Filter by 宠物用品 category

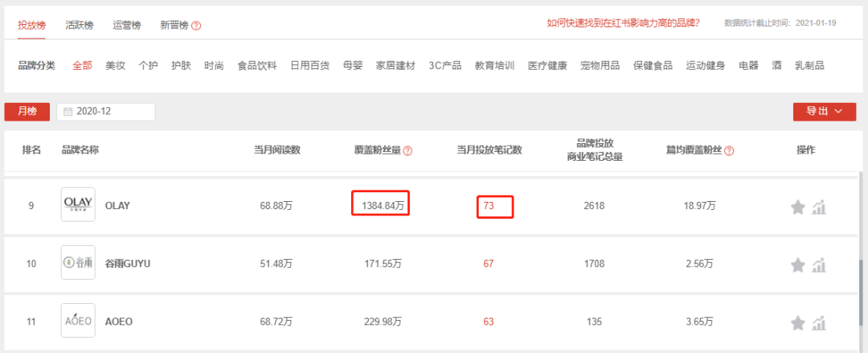pyautogui.click(x=600, y=66)
